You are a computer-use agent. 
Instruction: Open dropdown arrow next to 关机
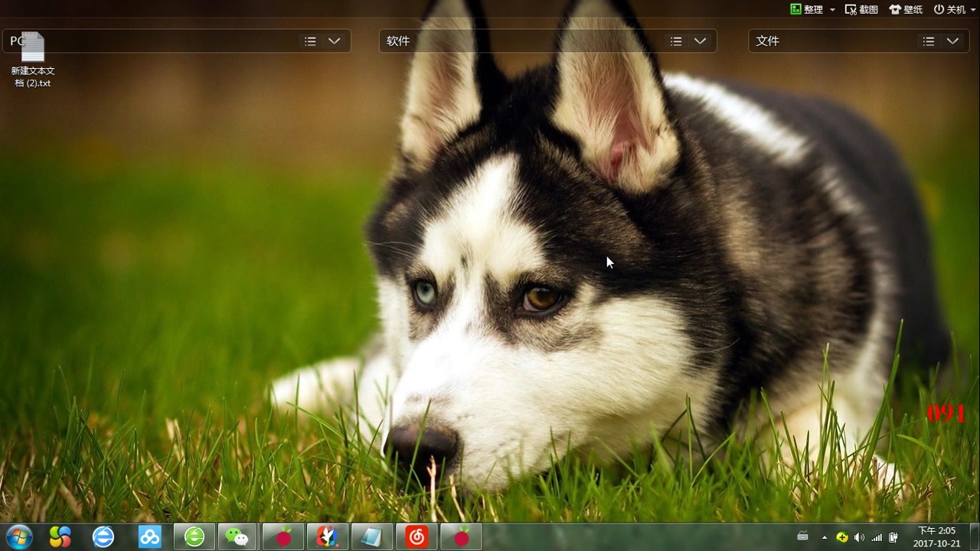972,10
